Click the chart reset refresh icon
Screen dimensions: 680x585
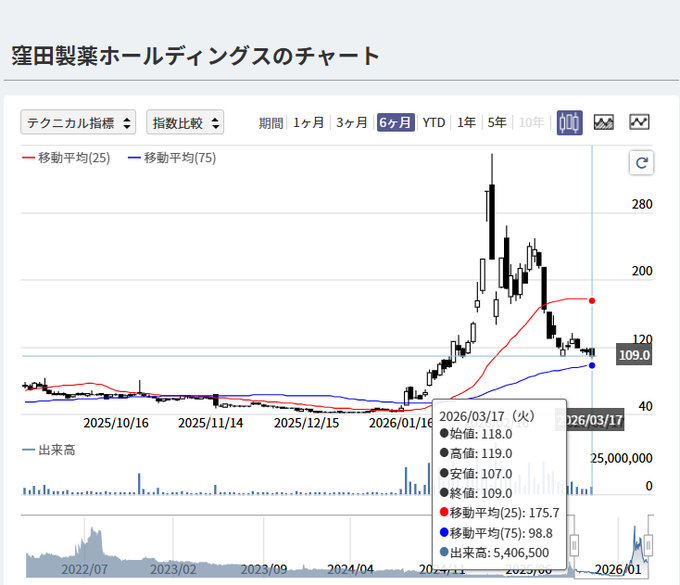641,163
